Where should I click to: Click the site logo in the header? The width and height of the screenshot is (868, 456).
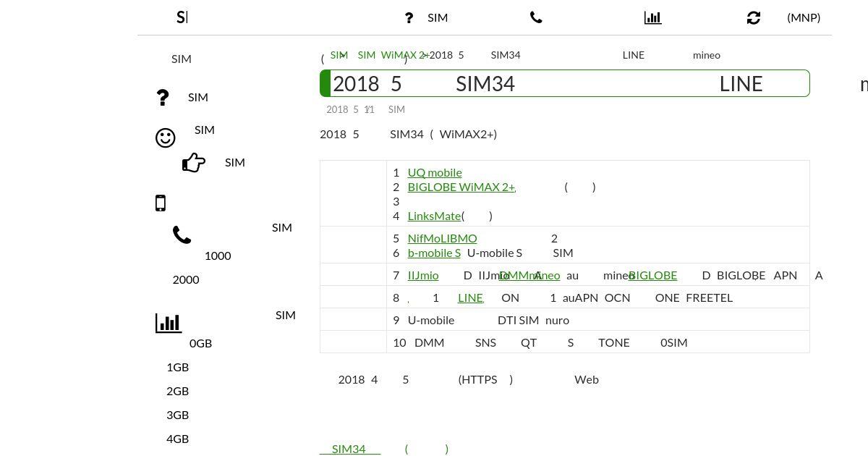pos(182,17)
